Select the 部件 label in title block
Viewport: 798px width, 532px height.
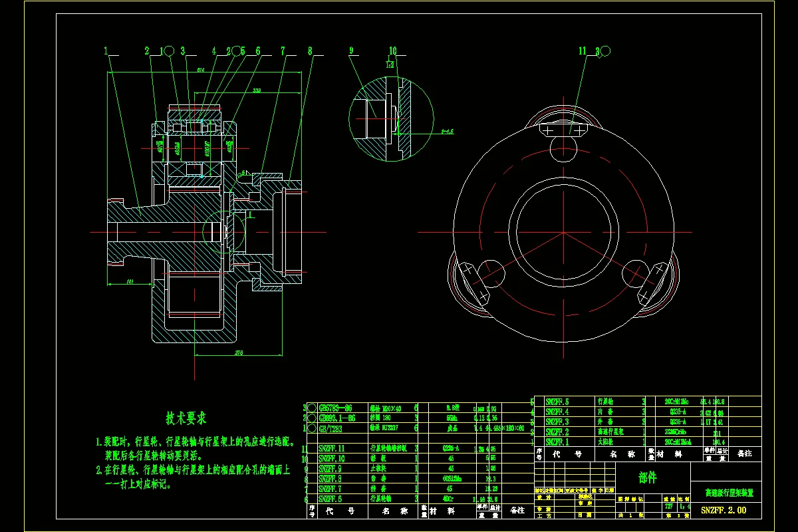coord(647,478)
